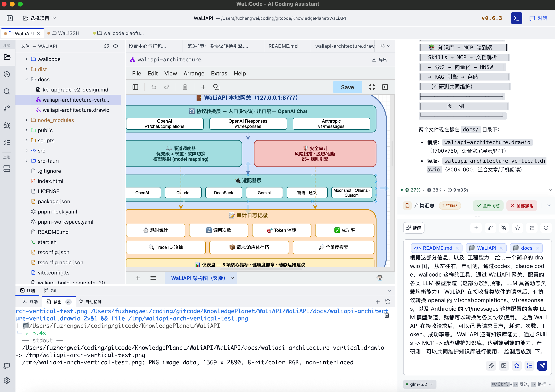The image size is (555, 392).
Task: Open the glm-5.2 model dropdown
Action: coord(420,384)
